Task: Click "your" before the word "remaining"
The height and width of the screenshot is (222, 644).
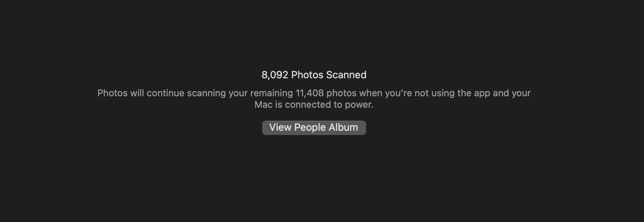Action: (x=238, y=94)
